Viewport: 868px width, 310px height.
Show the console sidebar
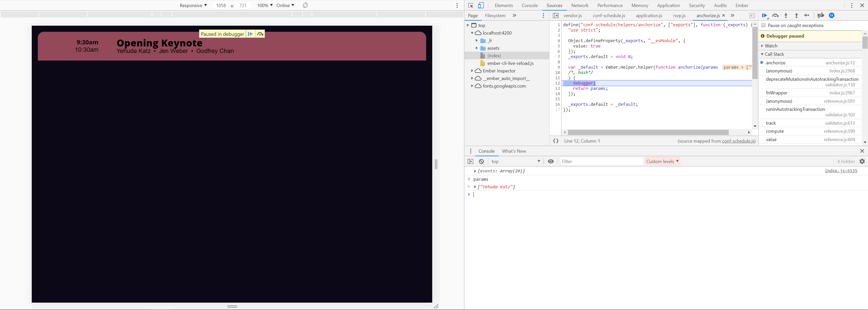pyautogui.click(x=470, y=162)
